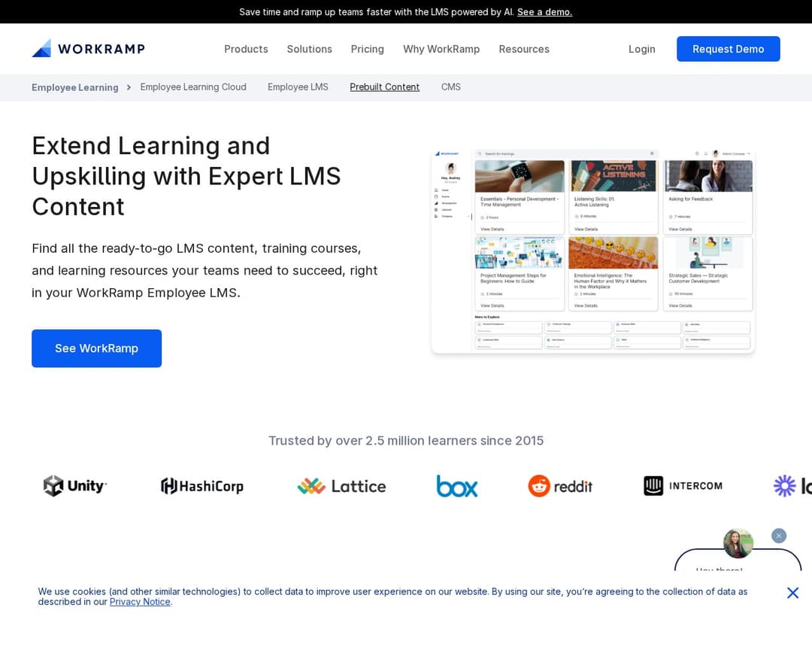Switch to the Employee LMS tab
The image size is (812, 650).
click(298, 87)
